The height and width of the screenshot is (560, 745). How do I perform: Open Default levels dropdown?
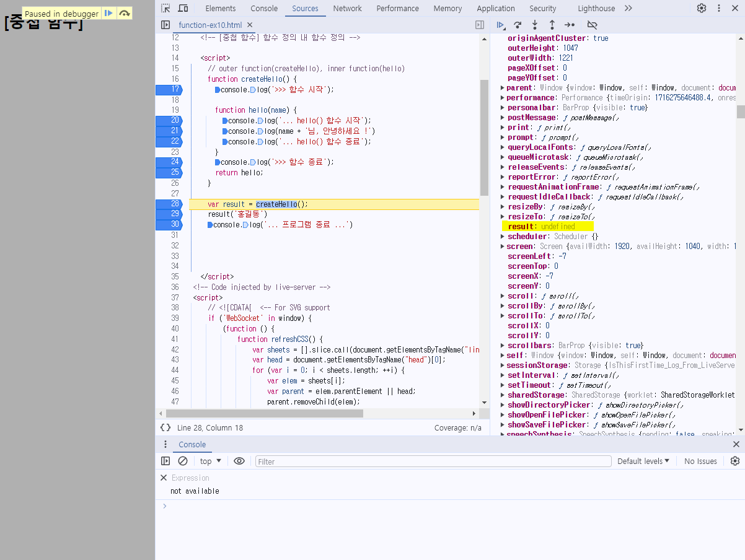(x=643, y=461)
